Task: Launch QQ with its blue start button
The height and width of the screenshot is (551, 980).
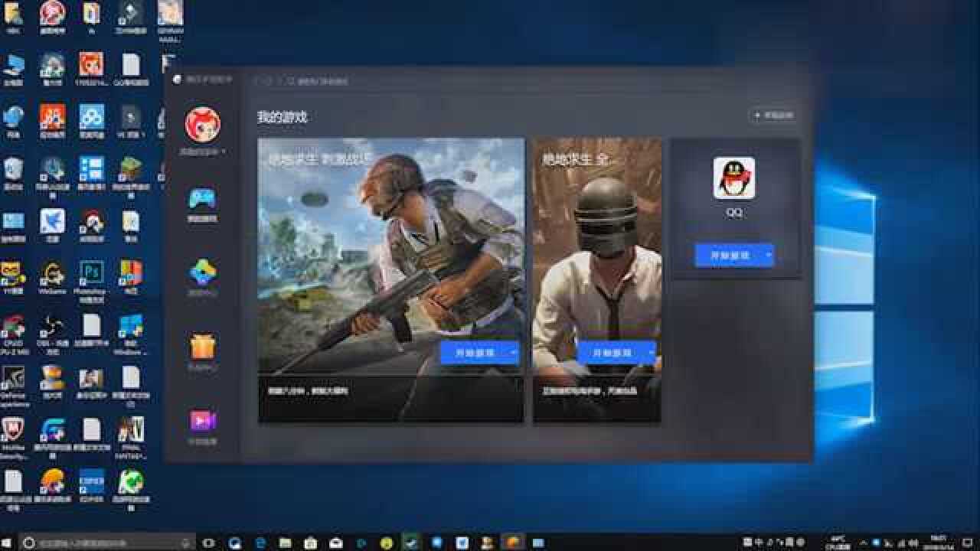Action: coord(730,256)
